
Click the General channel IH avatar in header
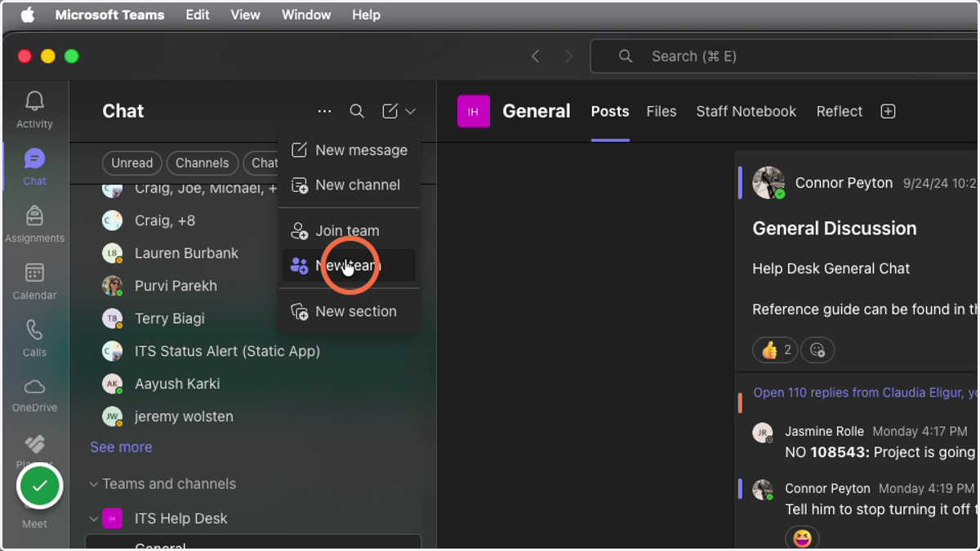tap(474, 112)
